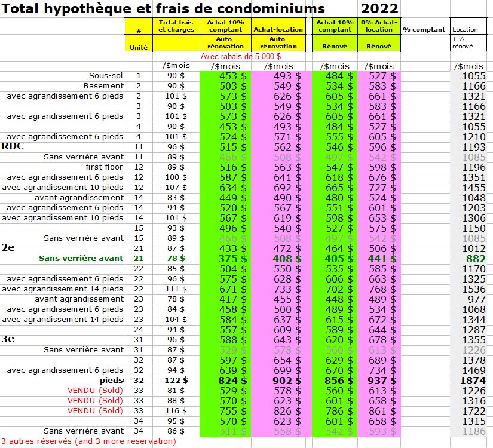Click the 'VENDU (Sold)' label beside 116 $
The image size is (493, 448).
[x=95, y=411]
